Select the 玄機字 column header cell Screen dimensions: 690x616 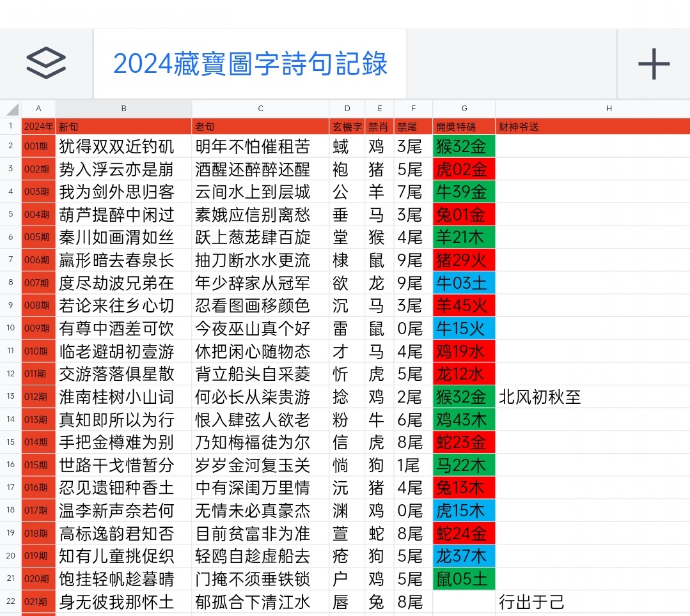pyautogui.click(x=347, y=127)
